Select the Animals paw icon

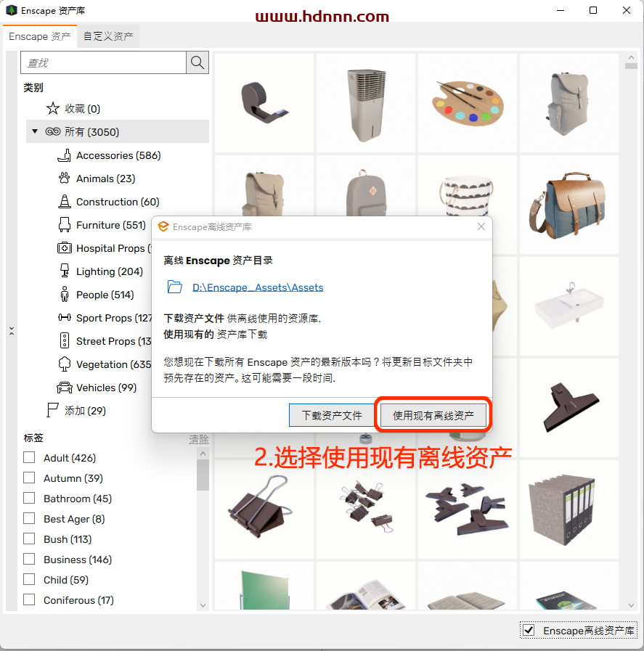(x=64, y=179)
